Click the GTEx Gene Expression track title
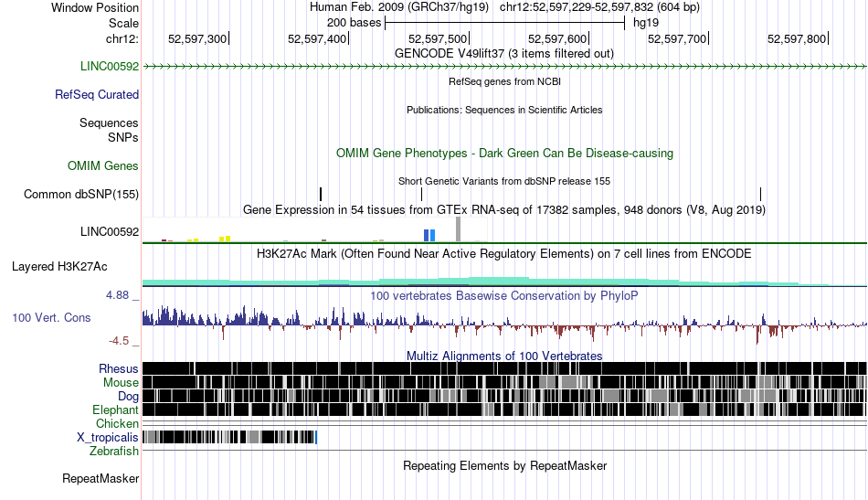Screen dimensions: 868x500 [x=504, y=210]
